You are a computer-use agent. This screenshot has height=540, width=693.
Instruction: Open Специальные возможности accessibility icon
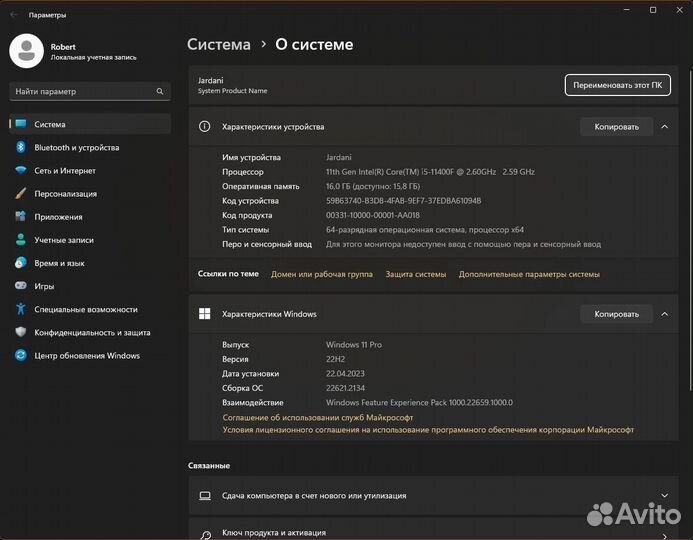[21, 308]
